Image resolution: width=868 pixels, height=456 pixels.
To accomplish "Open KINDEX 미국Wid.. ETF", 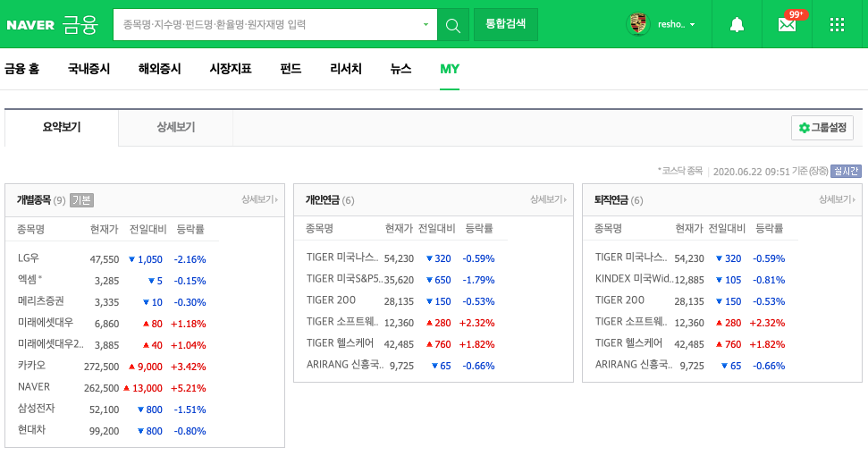I will 635,279.
